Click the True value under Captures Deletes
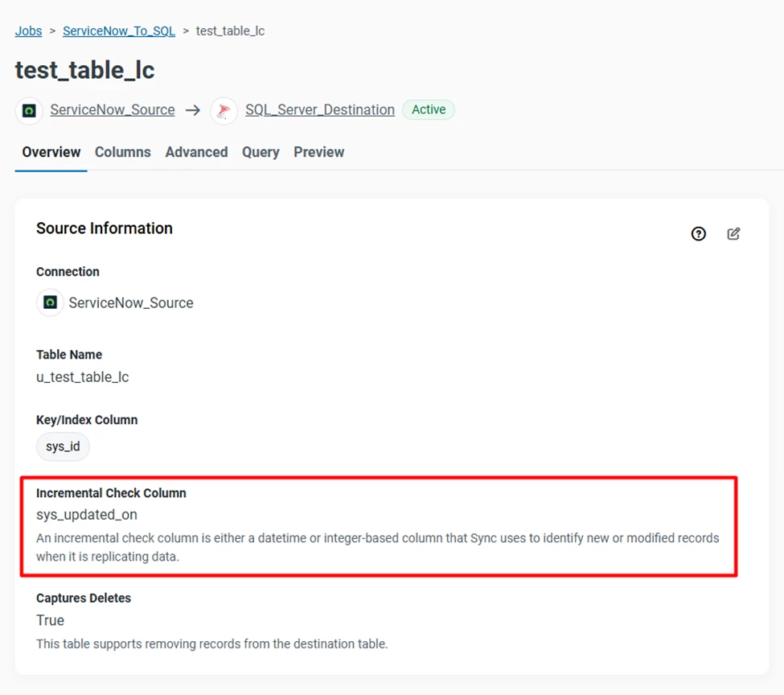The image size is (784, 695). pyautogui.click(x=50, y=620)
